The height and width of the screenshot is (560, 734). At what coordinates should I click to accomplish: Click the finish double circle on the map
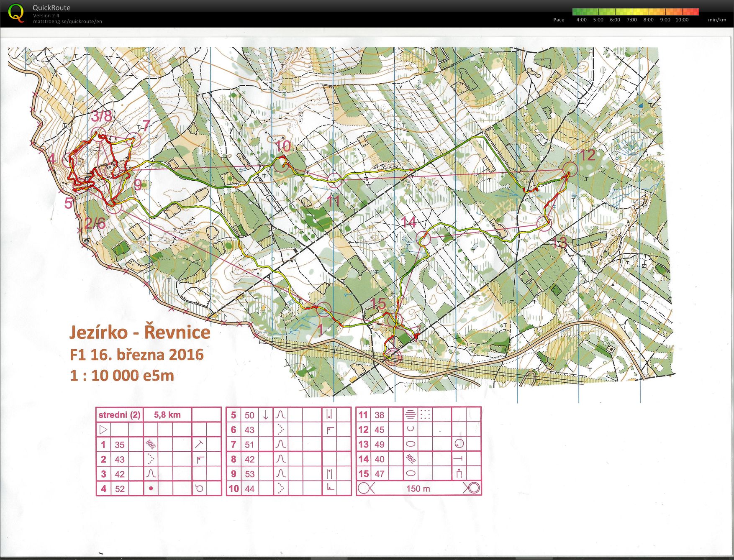pyautogui.click(x=393, y=358)
